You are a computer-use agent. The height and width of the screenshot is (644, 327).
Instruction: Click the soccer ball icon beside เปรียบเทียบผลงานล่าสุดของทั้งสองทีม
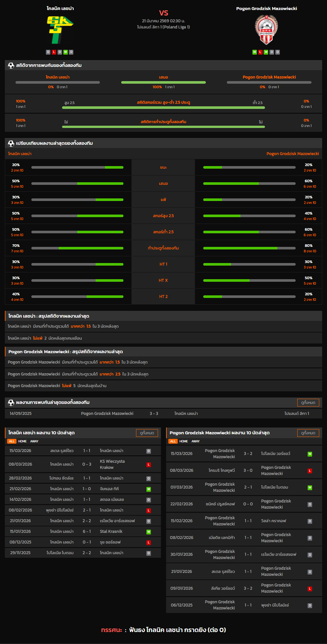pyautogui.click(x=11, y=143)
